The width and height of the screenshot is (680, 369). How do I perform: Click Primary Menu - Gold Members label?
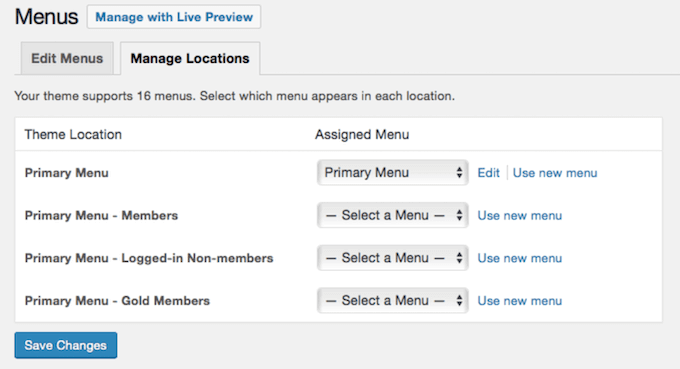pyautogui.click(x=117, y=301)
